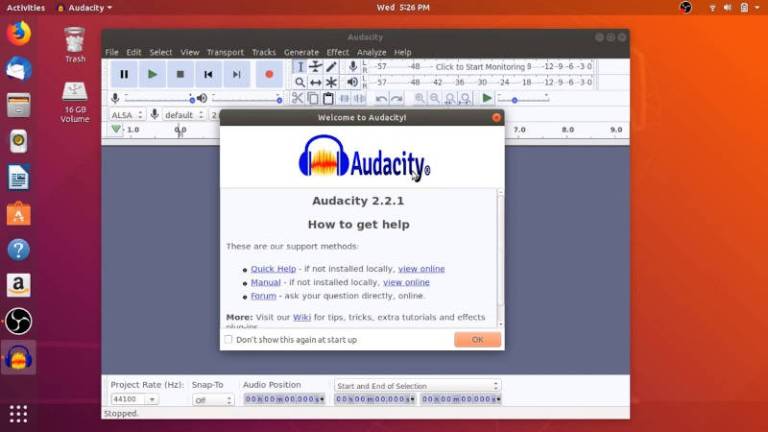Select the Multi-tool asterisk icon
Viewport: 768px width, 432px height.
[x=331, y=83]
